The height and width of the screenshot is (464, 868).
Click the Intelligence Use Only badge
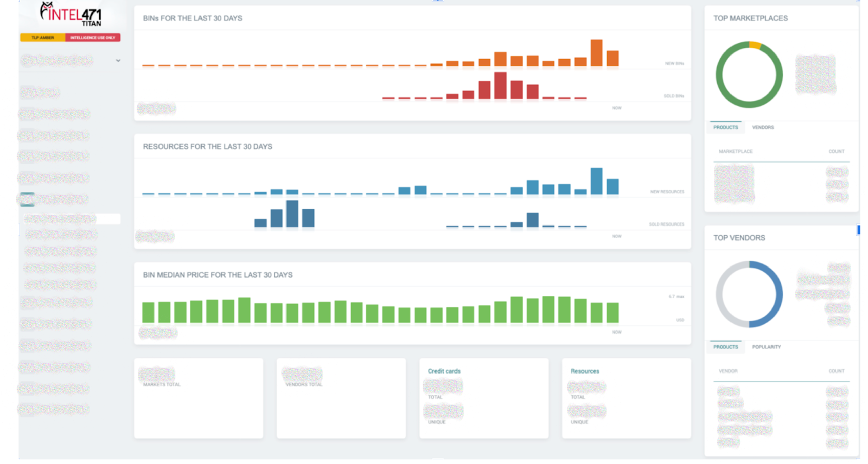[x=93, y=37]
